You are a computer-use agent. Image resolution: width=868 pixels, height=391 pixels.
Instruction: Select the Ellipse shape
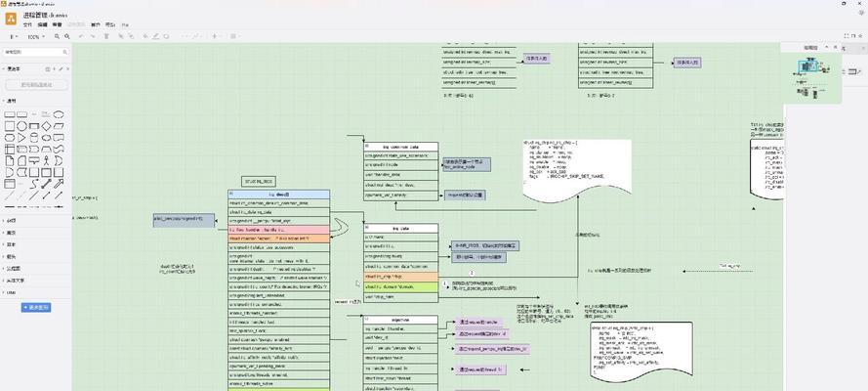coord(59,114)
